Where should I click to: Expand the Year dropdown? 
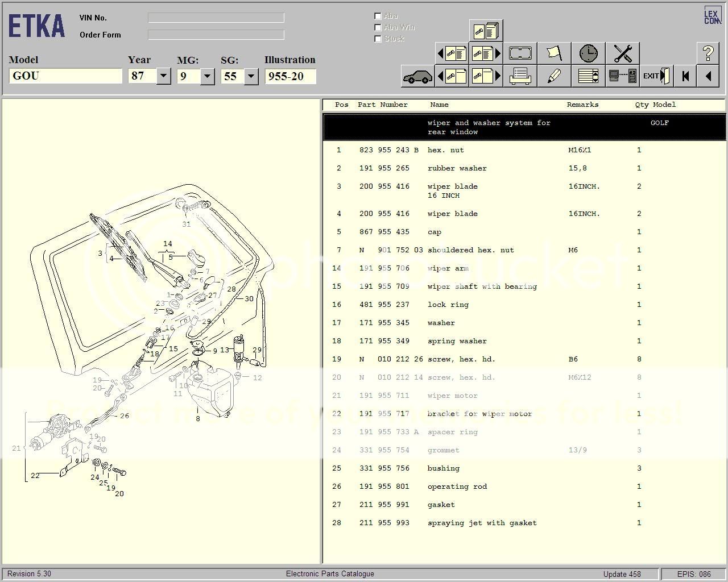(163, 76)
